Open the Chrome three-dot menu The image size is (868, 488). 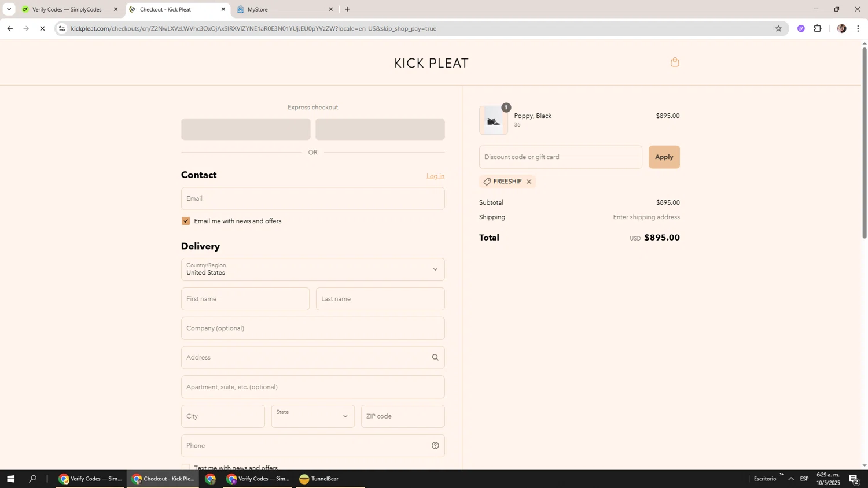858,28
